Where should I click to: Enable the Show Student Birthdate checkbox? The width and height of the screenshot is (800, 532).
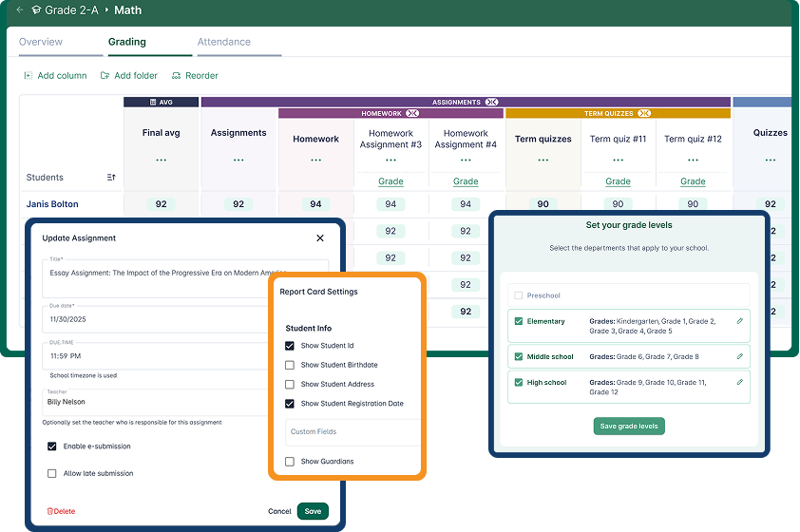[x=290, y=365]
